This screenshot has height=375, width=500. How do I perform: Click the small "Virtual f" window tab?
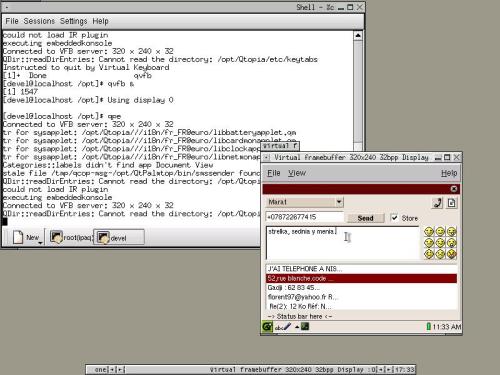[280, 146]
